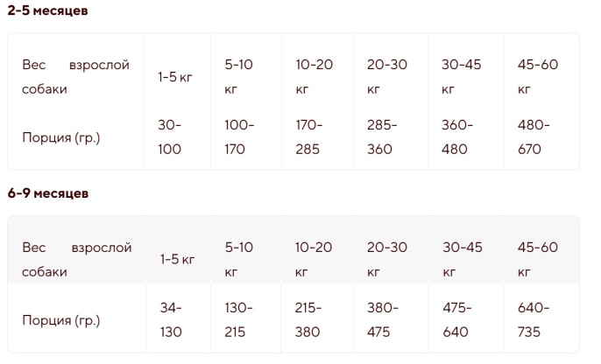Select the 380-475 portion cell
Viewport: 601px width, 364px height.
(x=384, y=319)
